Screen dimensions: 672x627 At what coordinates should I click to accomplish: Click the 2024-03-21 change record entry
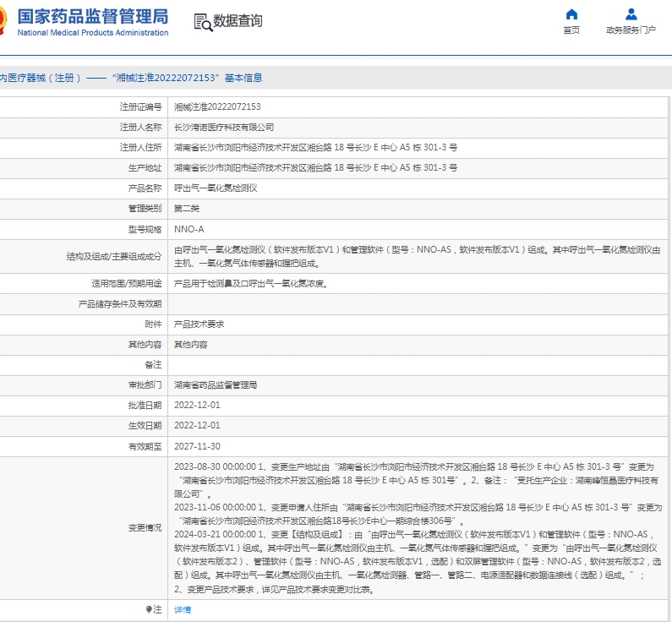(418, 561)
